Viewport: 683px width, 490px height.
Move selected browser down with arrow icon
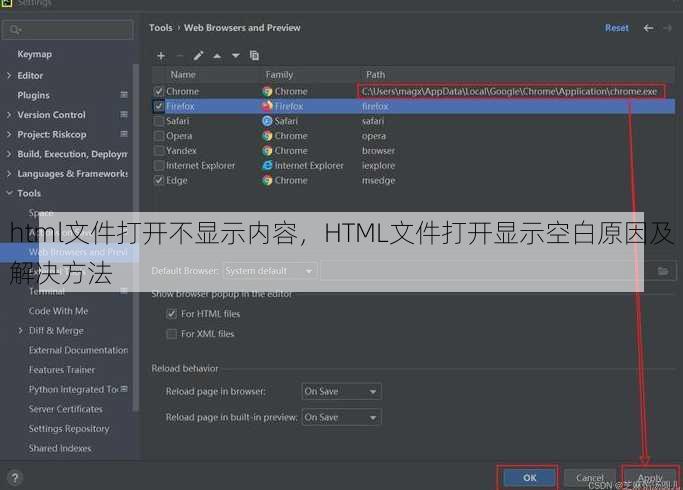(x=236, y=56)
